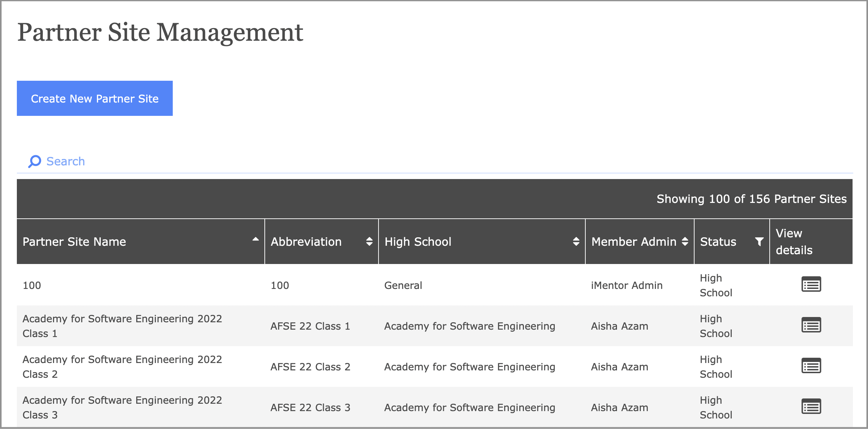Toggle sort arrows on High School column
This screenshot has height=429, width=868.
[576, 242]
